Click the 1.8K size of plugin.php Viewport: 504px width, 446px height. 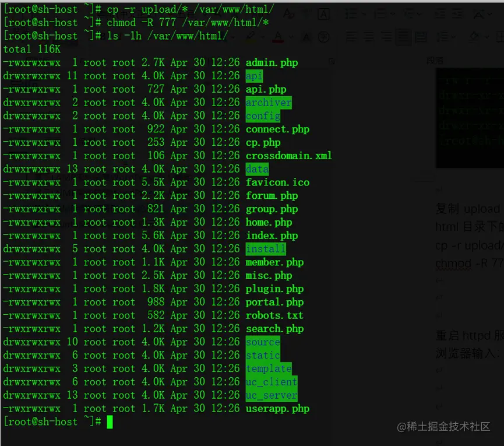(153, 289)
